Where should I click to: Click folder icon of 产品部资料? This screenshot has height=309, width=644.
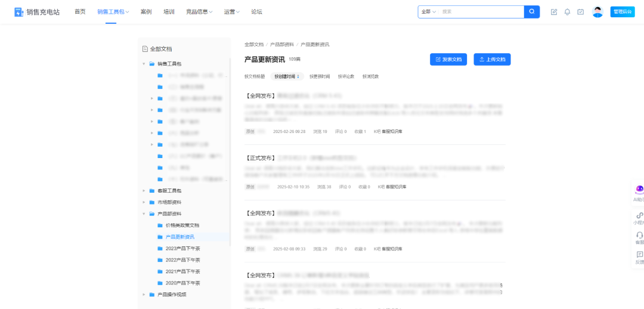(152, 214)
